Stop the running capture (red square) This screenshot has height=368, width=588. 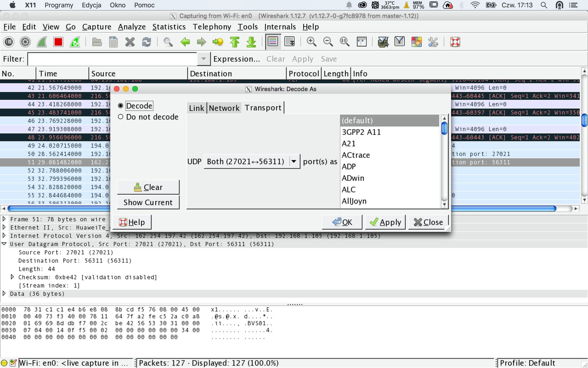[x=58, y=42]
